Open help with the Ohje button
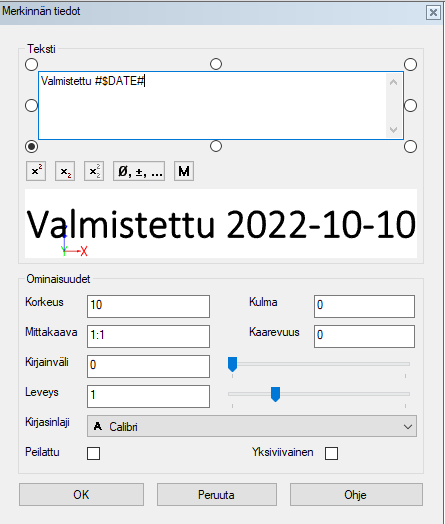The height and width of the screenshot is (524, 445). pyautogui.click(x=356, y=495)
